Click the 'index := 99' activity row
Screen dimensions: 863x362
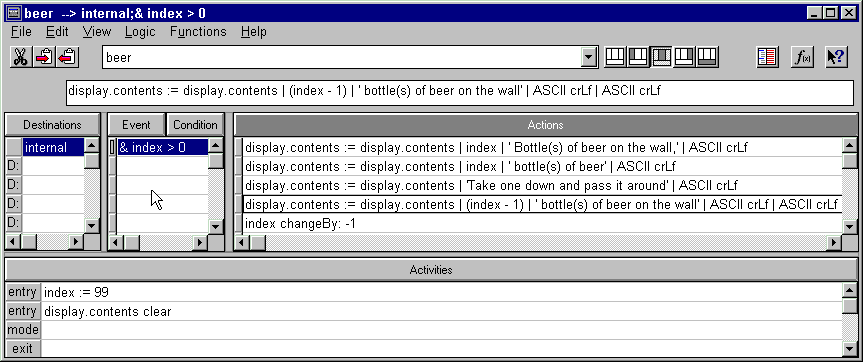pyautogui.click(x=442, y=292)
